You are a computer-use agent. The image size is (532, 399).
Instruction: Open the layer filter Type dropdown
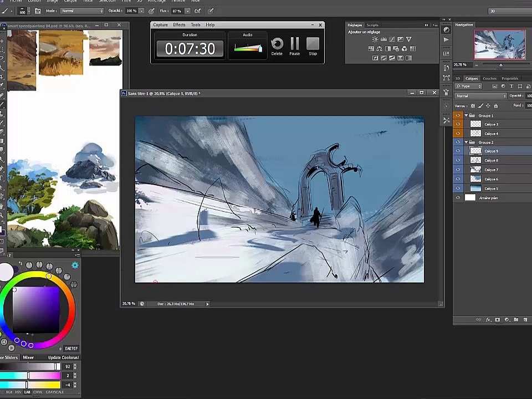click(469, 86)
